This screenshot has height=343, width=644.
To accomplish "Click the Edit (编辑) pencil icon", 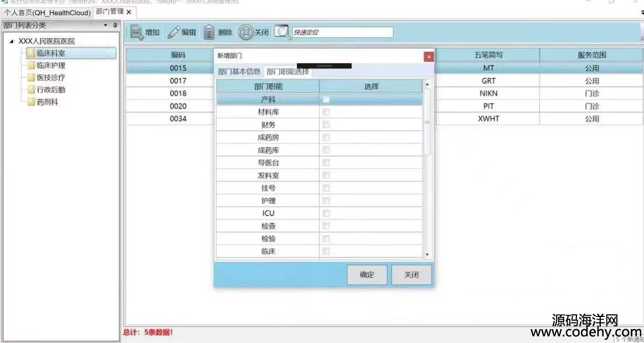I will pos(174,33).
